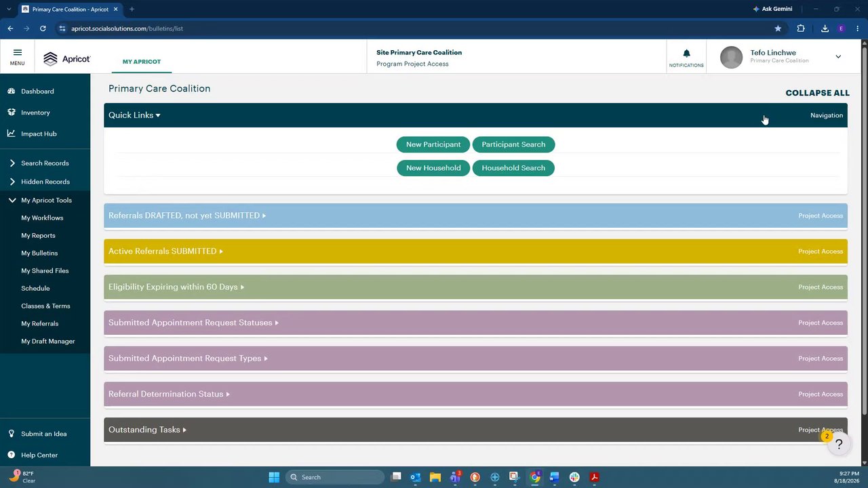The image size is (868, 488).
Task: Open the Notifications bell
Action: [686, 54]
